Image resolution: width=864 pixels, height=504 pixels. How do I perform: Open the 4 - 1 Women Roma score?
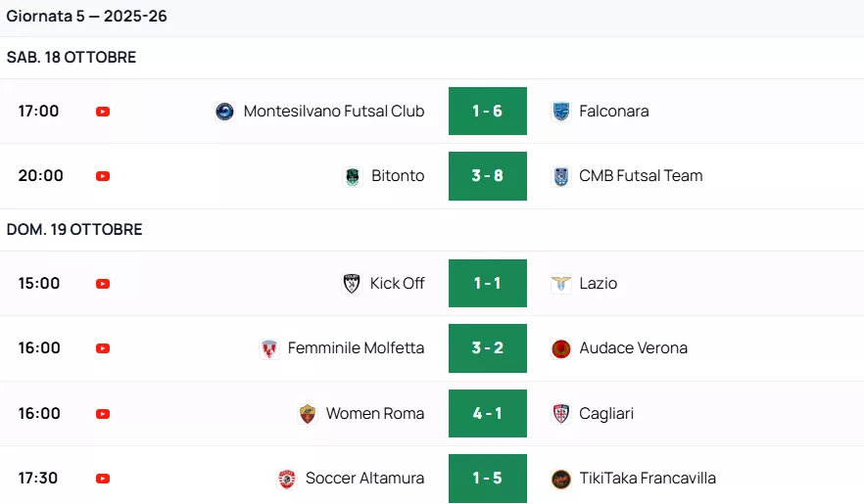(x=488, y=414)
